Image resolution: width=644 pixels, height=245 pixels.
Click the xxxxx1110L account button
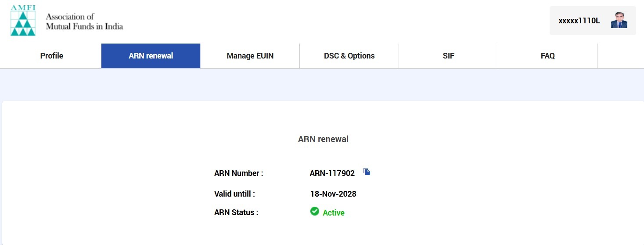(579, 21)
